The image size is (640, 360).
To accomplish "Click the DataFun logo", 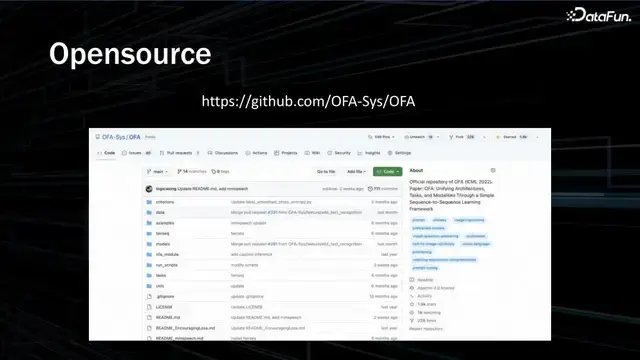I will click(598, 16).
